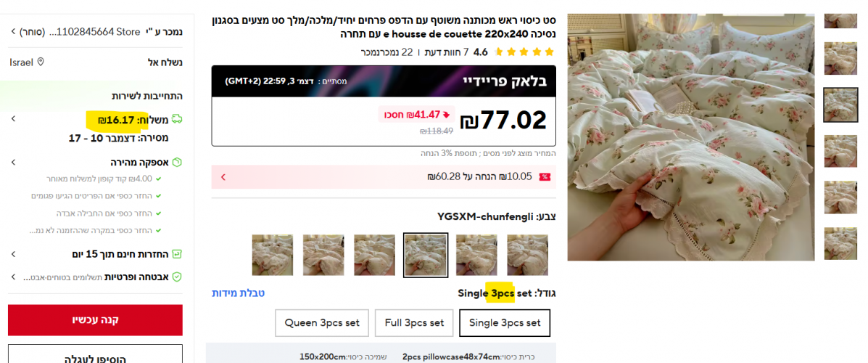Open the size chart link
The height and width of the screenshot is (363, 868).
click(x=238, y=293)
